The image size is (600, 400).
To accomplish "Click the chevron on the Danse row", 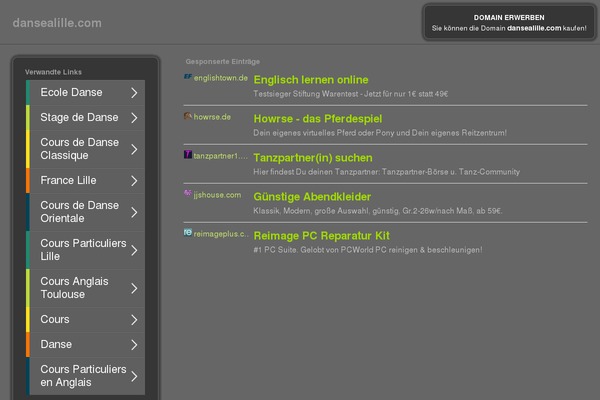I will tap(134, 345).
